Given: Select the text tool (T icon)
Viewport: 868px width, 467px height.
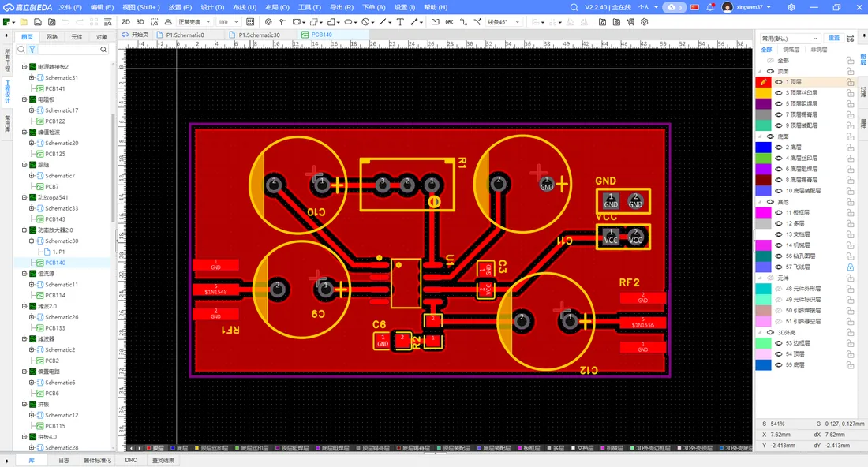Looking at the screenshot, I should (x=400, y=22).
